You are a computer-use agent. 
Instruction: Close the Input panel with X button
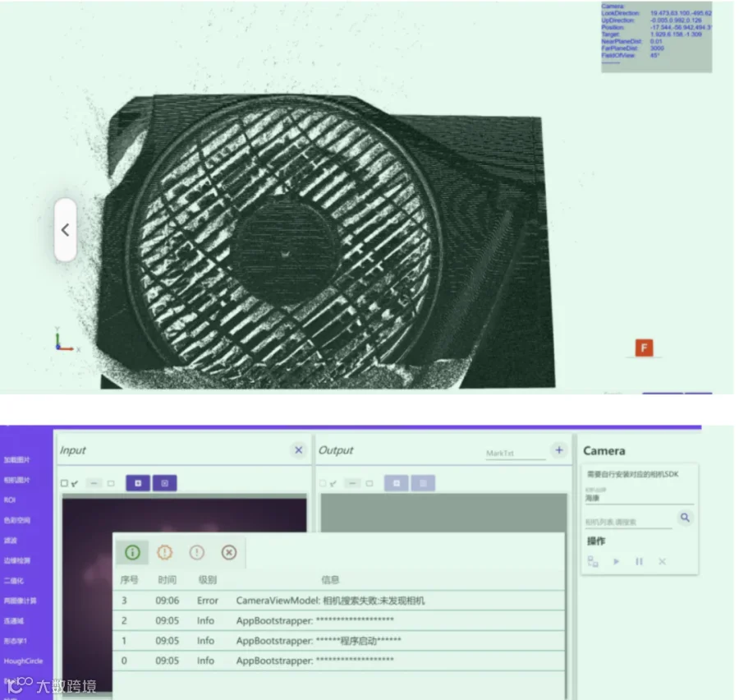click(299, 450)
